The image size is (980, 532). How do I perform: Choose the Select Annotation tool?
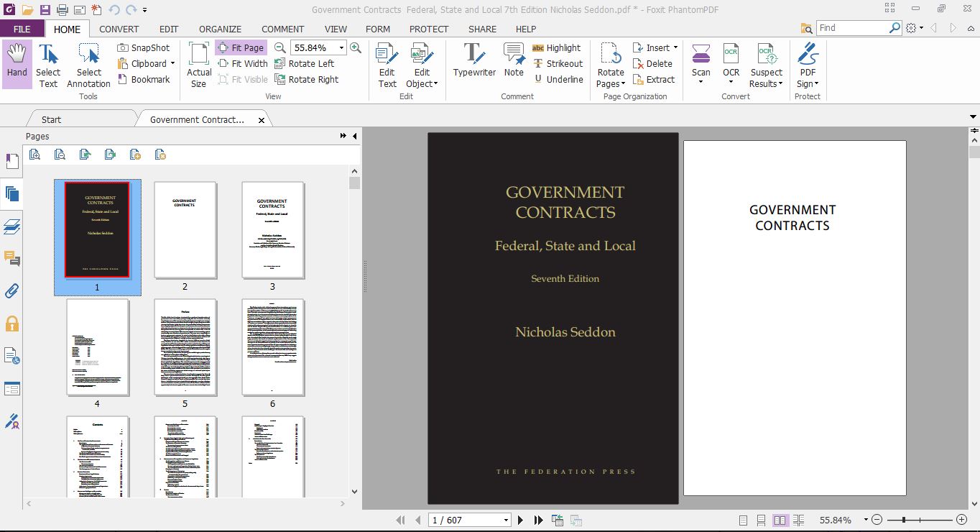[89, 64]
